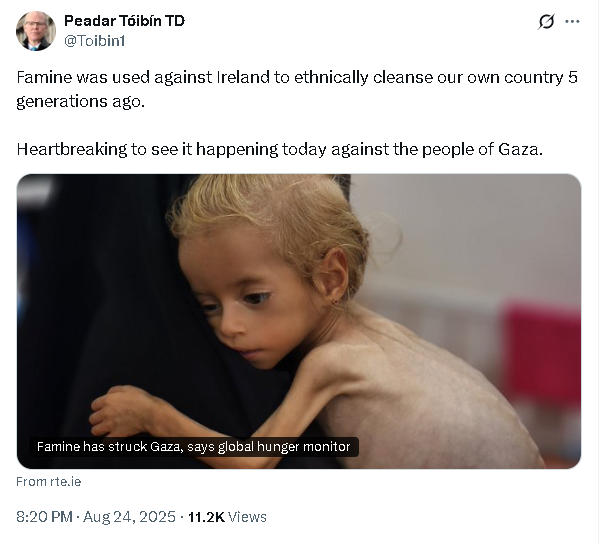Click Peadar Tóibín's profile avatar

point(36,31)
